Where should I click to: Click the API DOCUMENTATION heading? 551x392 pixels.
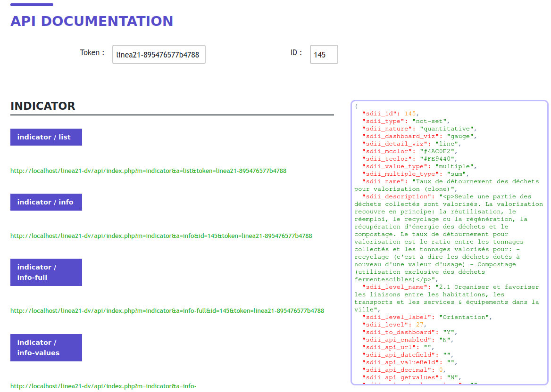coord(92,21)
